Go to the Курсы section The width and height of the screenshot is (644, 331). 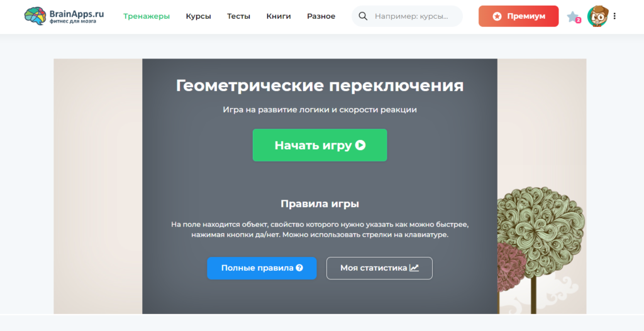pos(198,16)
